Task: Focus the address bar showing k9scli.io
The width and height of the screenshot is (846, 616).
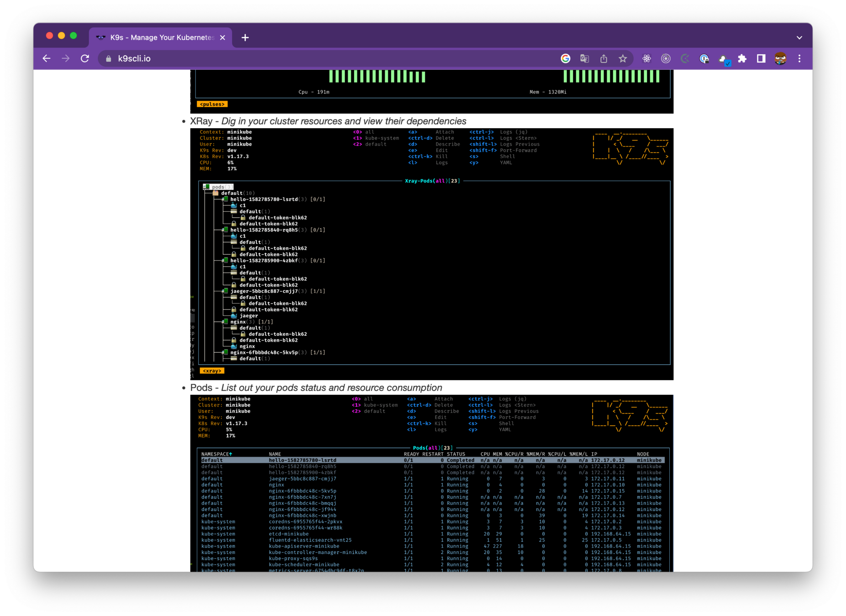Action: 329,58
